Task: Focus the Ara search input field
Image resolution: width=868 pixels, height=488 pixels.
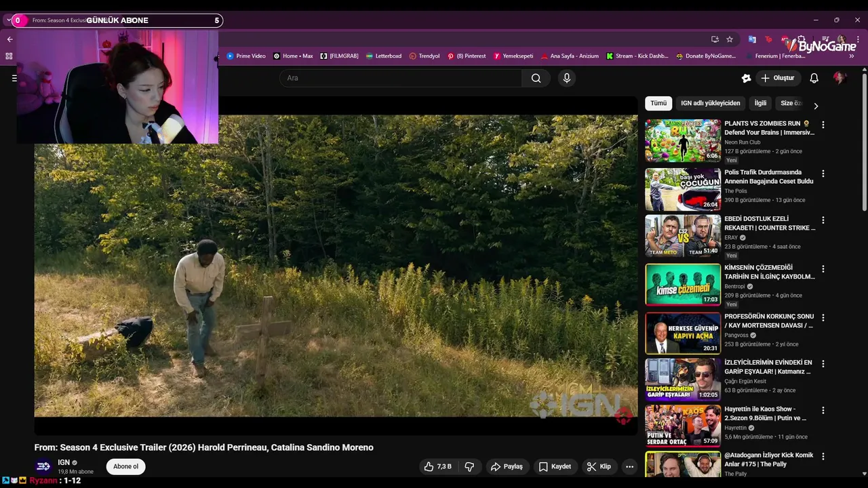Action: tap(401, 78)
